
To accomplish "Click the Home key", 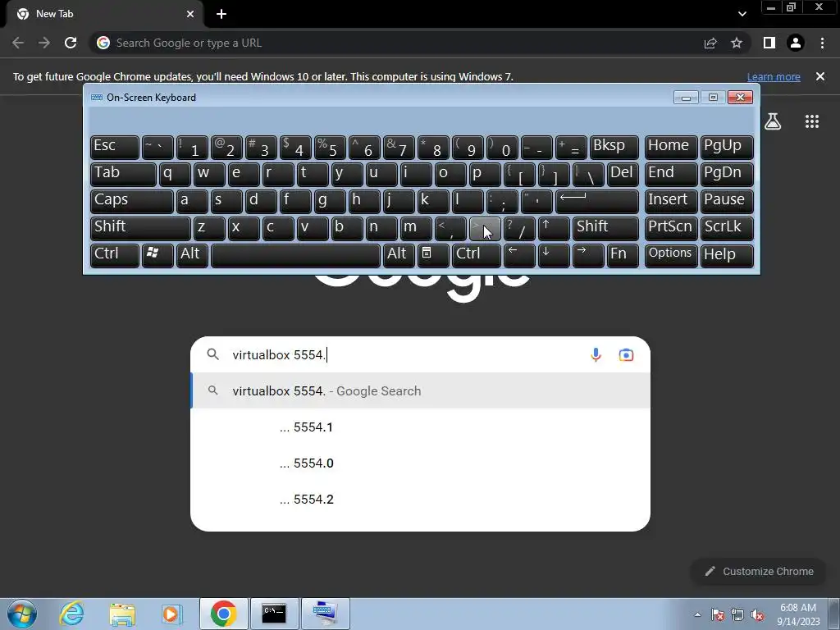I will (671, 148).
